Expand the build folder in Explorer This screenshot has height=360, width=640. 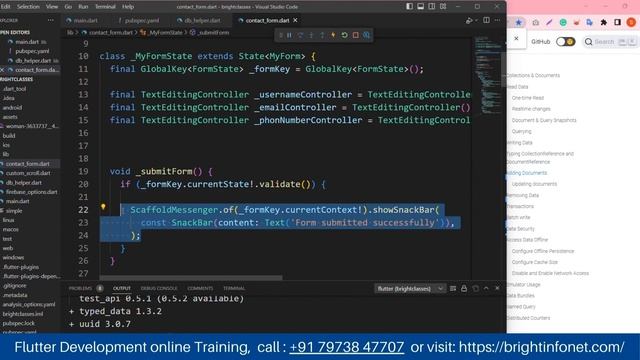point(9,136)
